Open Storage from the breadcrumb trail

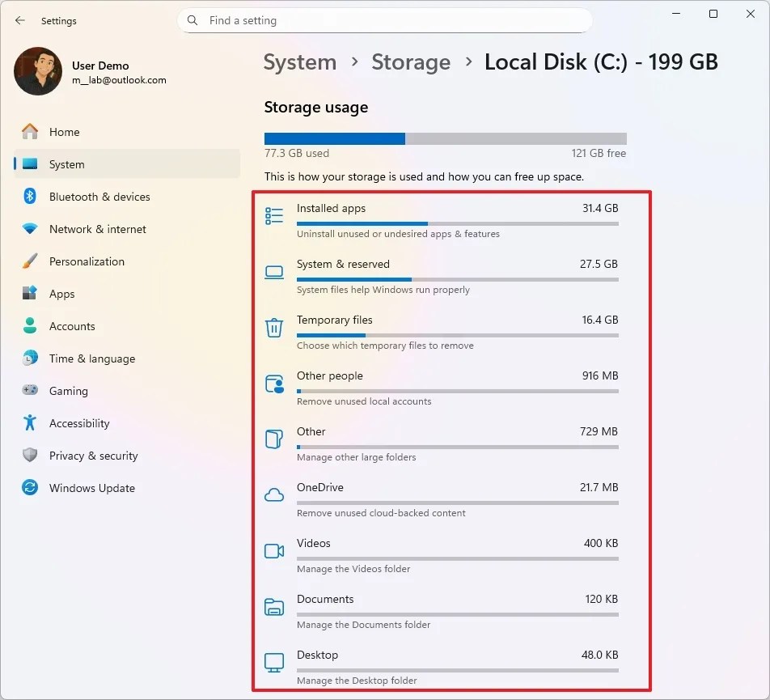tap(411, 62)
